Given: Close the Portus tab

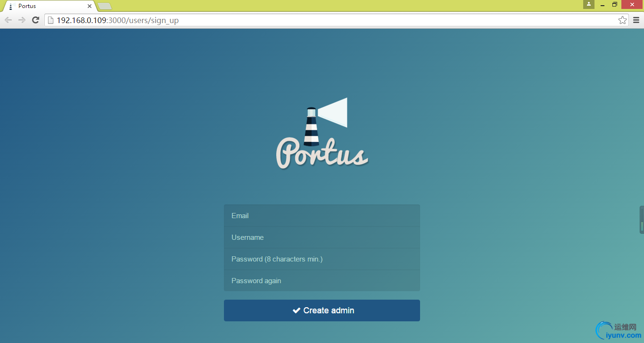Looking at the screenshot, I should [90, 6].
